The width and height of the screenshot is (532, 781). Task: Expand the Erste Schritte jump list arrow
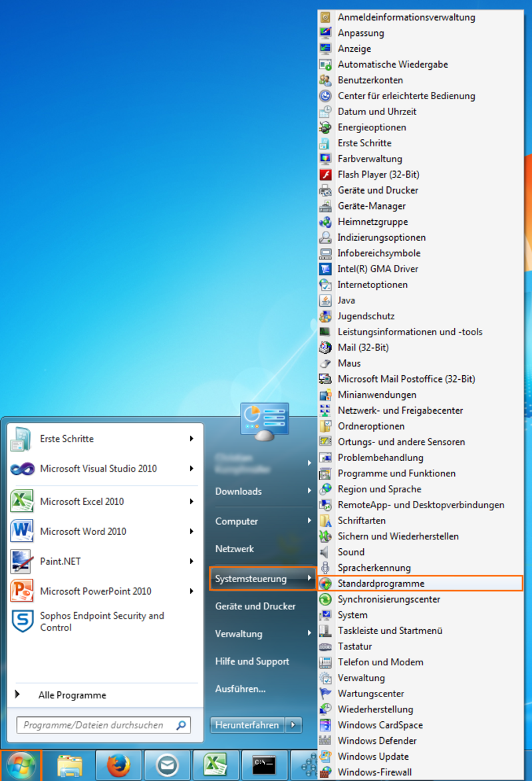coord(192,439)
